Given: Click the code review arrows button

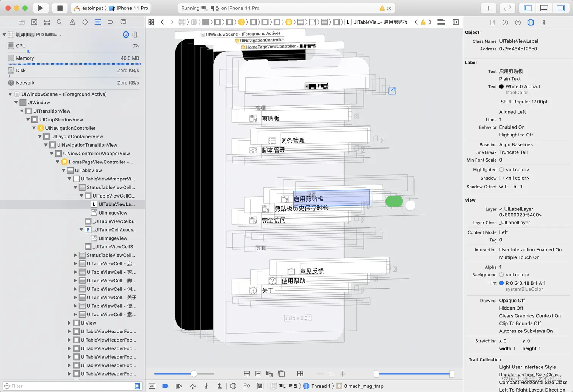Looking at the screenshot, I should click(x=507, y=8).
